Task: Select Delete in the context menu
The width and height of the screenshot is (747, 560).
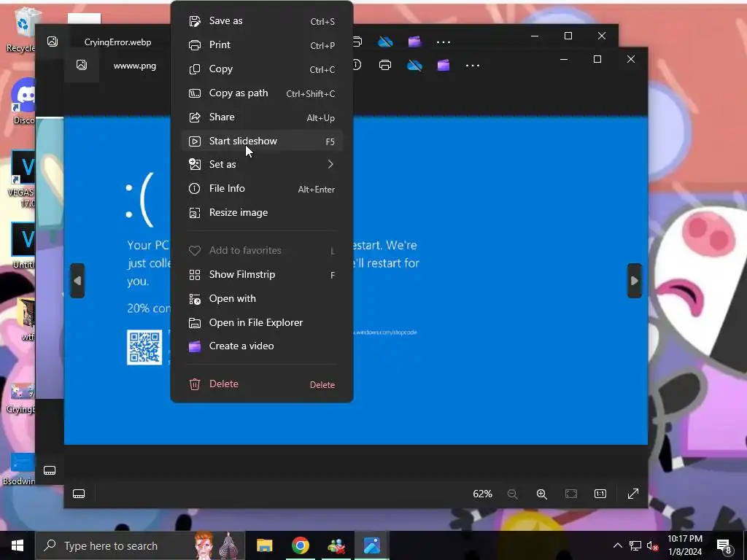Action: [x=262, y=384]
